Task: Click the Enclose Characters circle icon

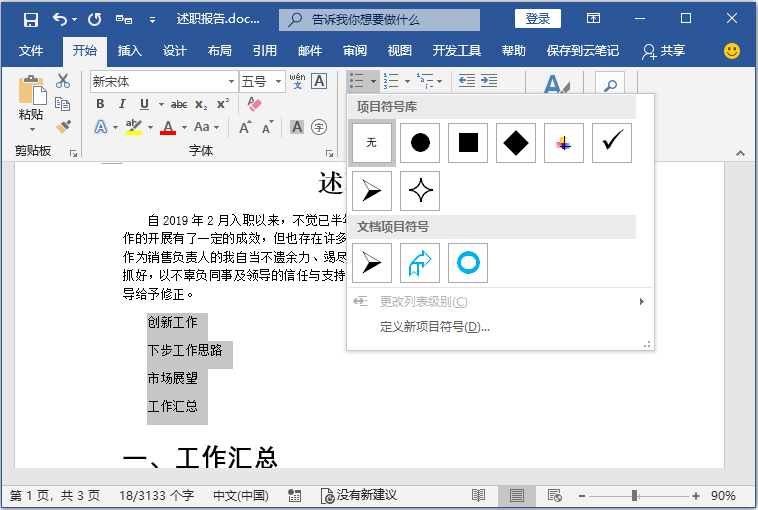Action: (319, 127)
